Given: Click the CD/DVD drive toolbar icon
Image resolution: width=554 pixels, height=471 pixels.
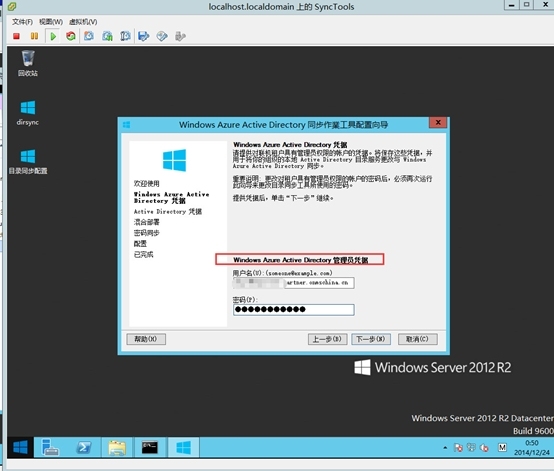Looking at the screenshot, I should point(162,36).
